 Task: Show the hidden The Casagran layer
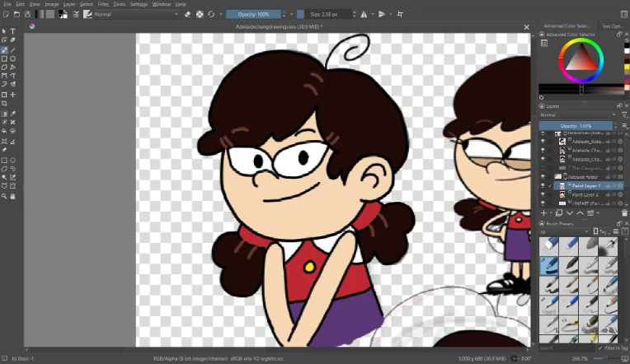coord(543,168)
